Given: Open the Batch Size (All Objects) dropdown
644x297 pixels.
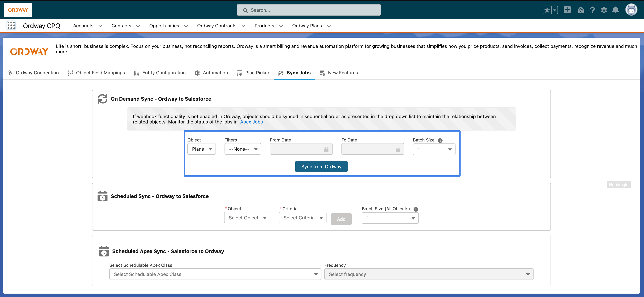Looking at the screenshot, I should click(x=390, y=218).
